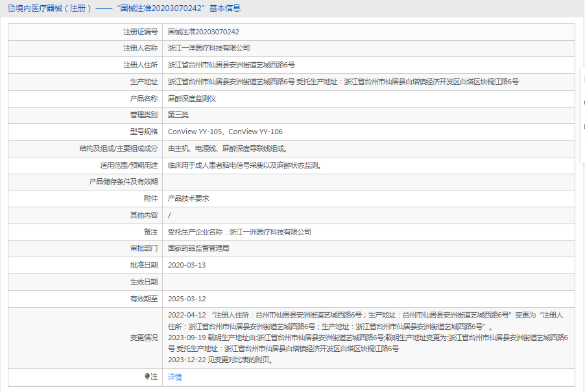Click the bulb icon beside 注
The width and height of the screenshot is (585, 392).
click(147, 376)
